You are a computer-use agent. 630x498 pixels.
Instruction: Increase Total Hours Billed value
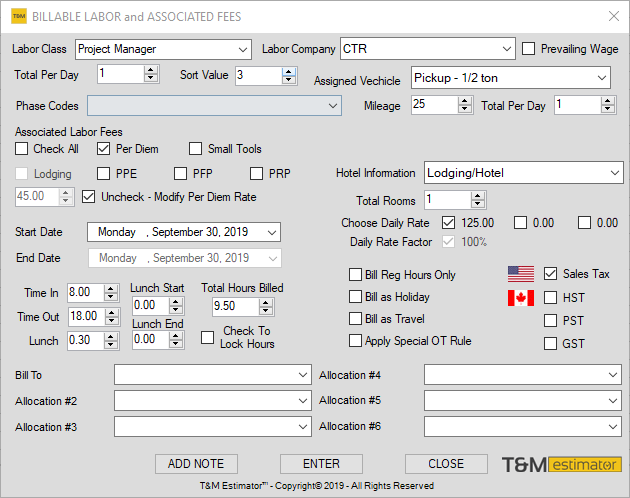[266, 303]
